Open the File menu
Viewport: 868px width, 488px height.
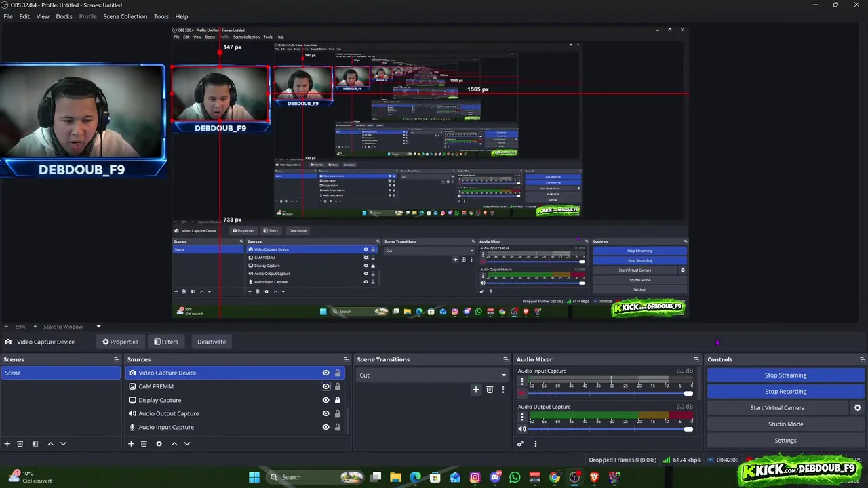tap(8, 16)
